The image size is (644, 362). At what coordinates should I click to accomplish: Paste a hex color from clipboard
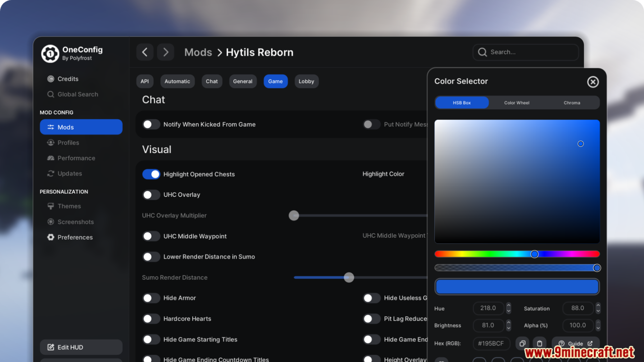coord(539,343)
